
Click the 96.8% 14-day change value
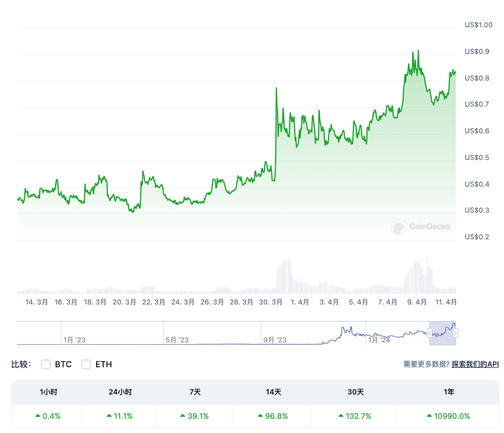pos(276,416)
